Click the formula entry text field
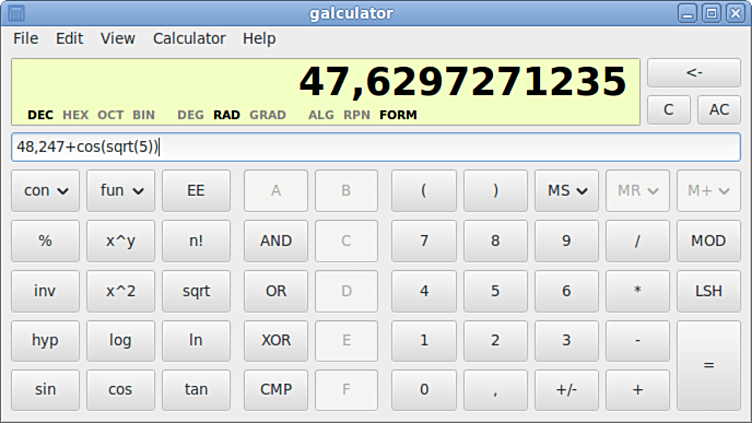 (x=375, y=148)
